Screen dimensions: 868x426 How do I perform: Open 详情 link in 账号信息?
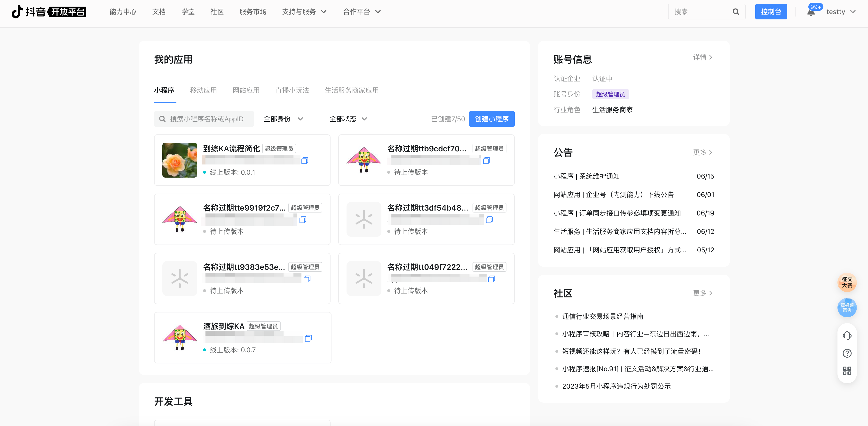[702, 57]
